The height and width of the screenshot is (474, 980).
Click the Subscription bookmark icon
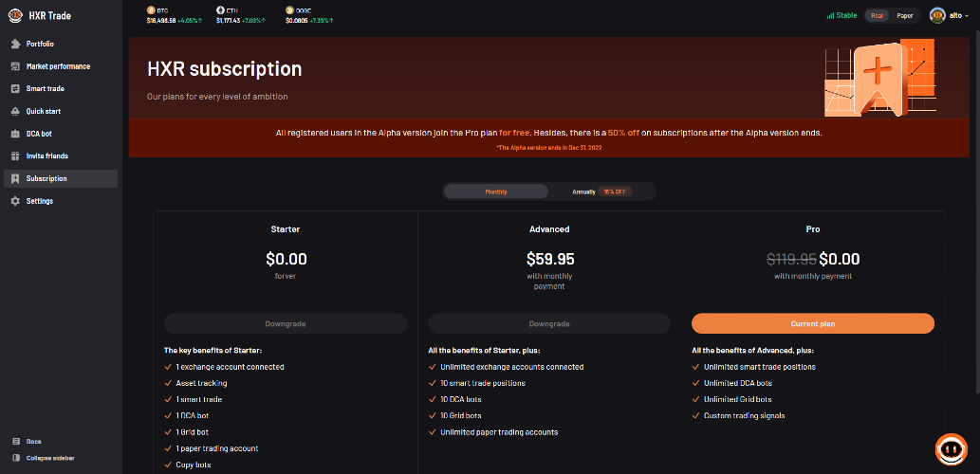coord(15,178)
